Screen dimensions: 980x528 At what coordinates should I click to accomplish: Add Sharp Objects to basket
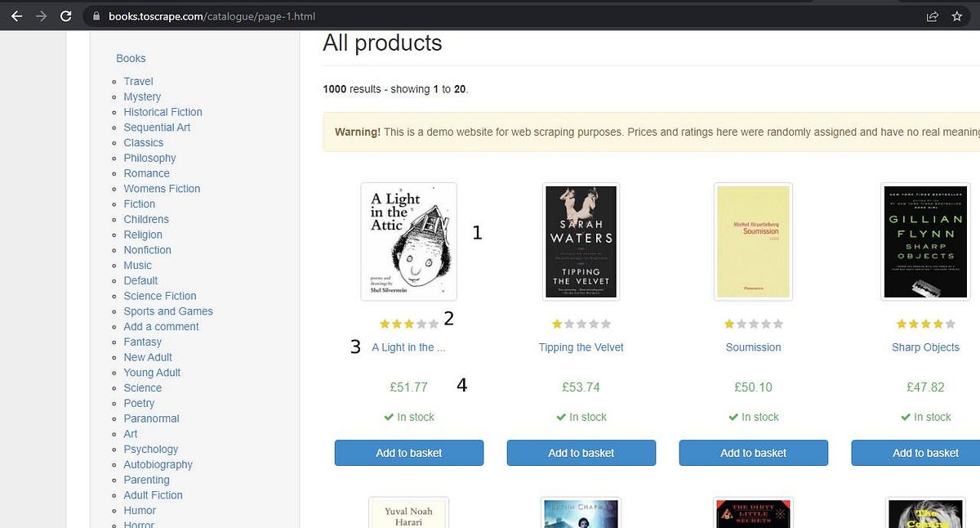(x=925, y=453)
